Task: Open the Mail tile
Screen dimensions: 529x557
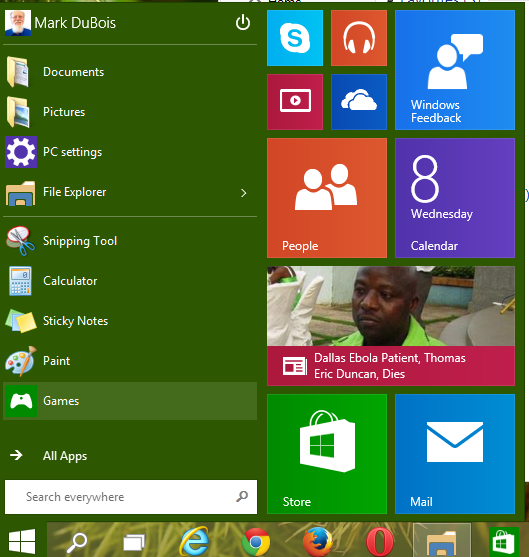Action: tap(455, 454)
